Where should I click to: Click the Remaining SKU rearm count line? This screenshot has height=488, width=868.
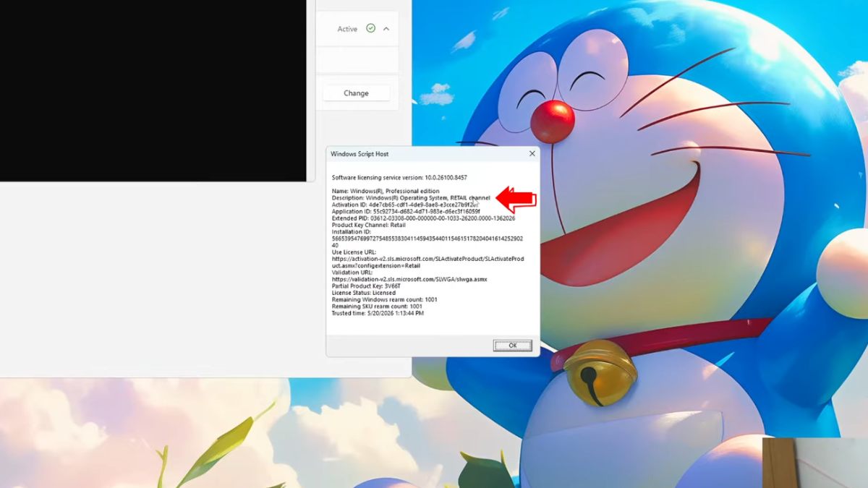[377, 306]
